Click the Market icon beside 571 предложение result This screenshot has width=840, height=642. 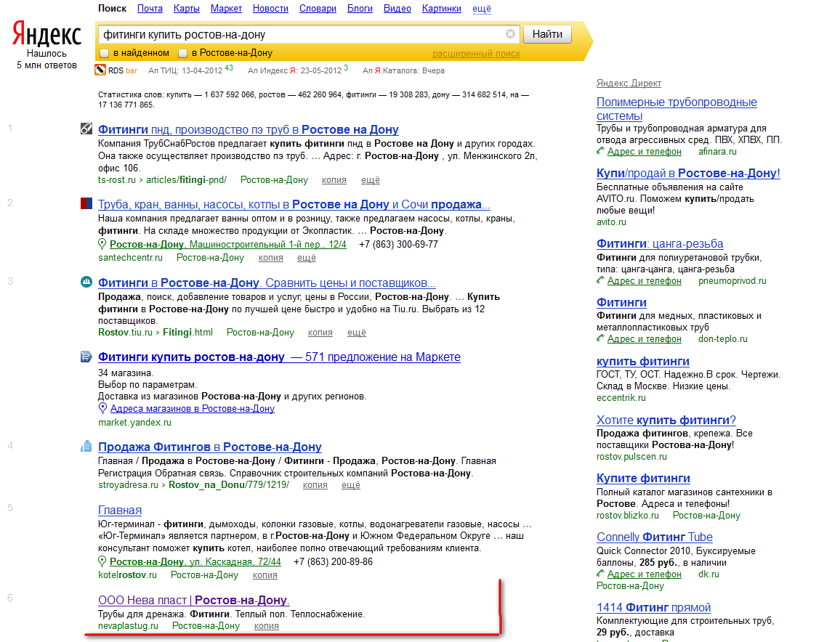(x=86, y=357)
